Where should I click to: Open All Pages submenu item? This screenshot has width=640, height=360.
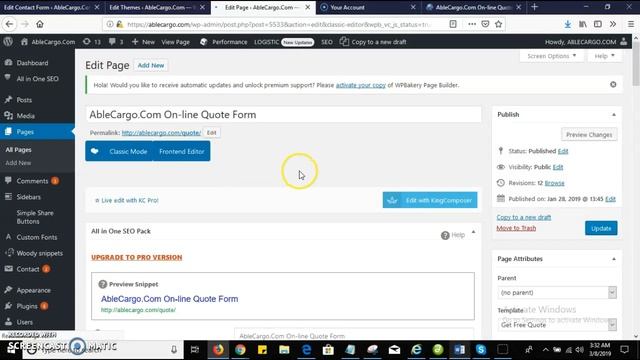click(x=18, y=149)
